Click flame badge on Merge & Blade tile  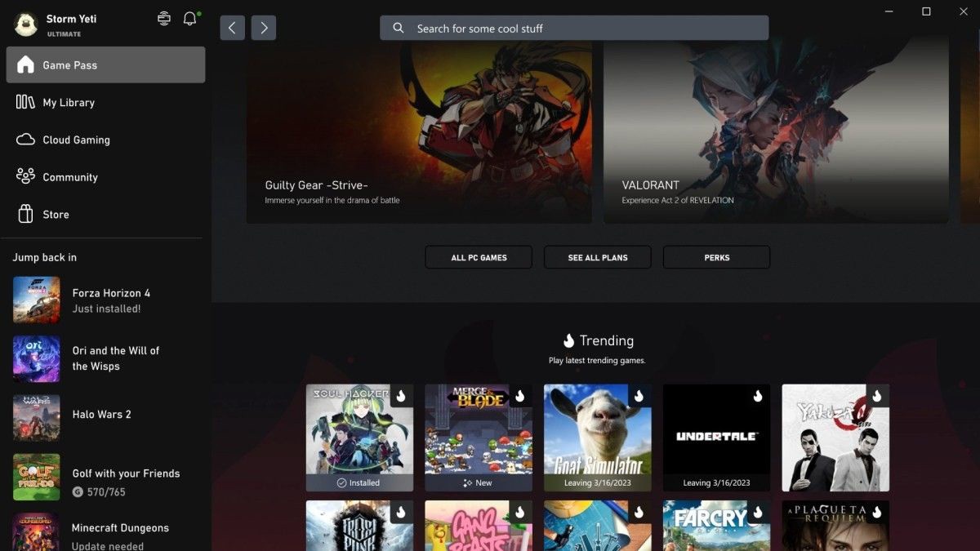point(520,396)
